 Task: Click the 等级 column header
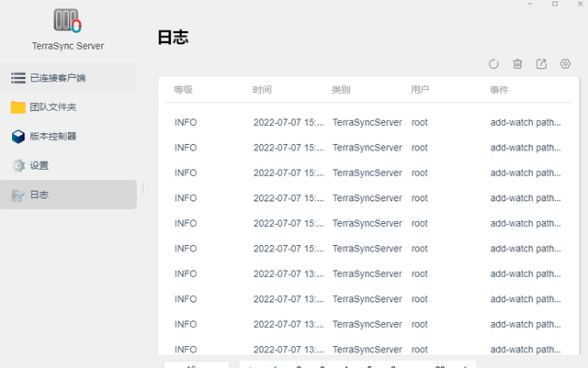coord(183,90)
